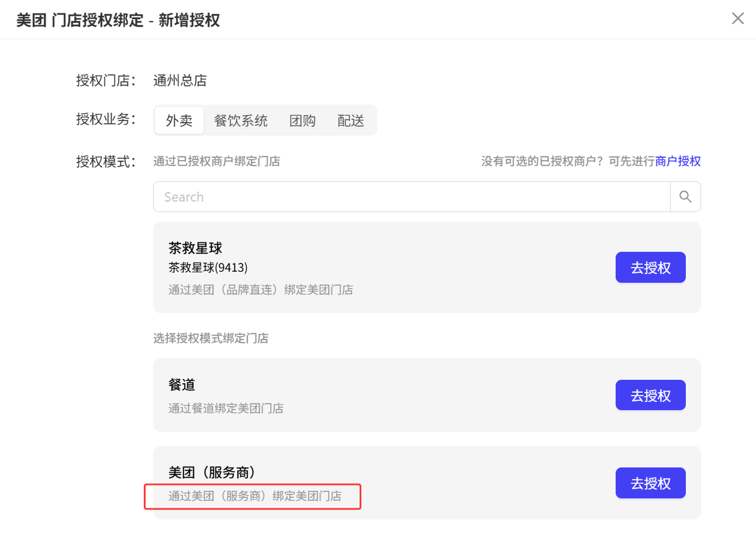Open the 商户授权 link

[x=678, y=161]
